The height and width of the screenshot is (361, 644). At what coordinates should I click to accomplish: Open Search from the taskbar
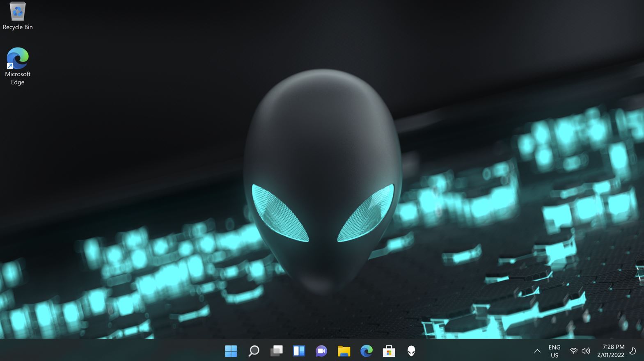[x=254, y=351]
